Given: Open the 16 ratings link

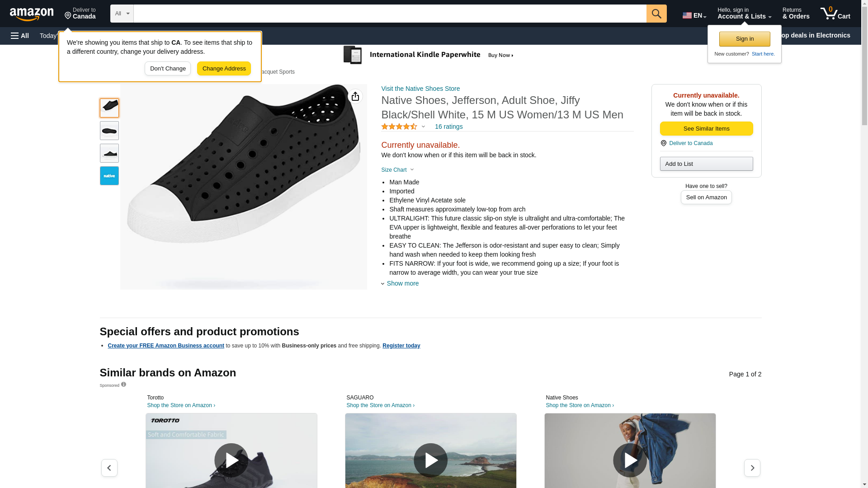Looking at the screenshot, I should 448,127.
